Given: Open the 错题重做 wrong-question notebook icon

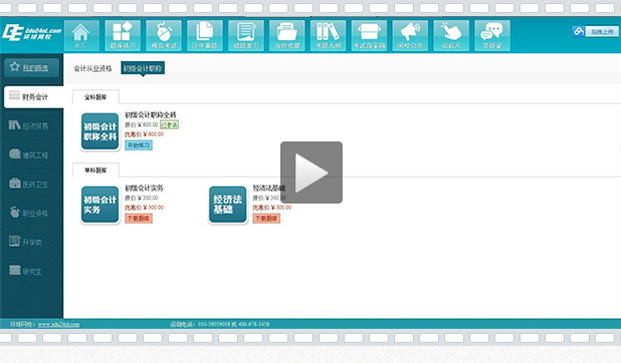Looking at the screenshot, I should tap(246, 36).
